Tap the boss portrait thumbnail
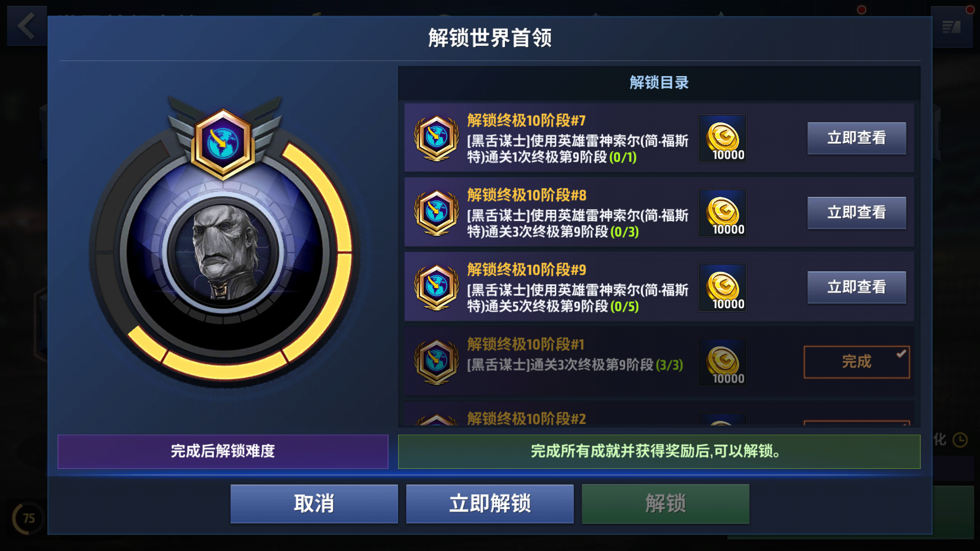This screenshot has width=980, height=551. tap(223, 253)
